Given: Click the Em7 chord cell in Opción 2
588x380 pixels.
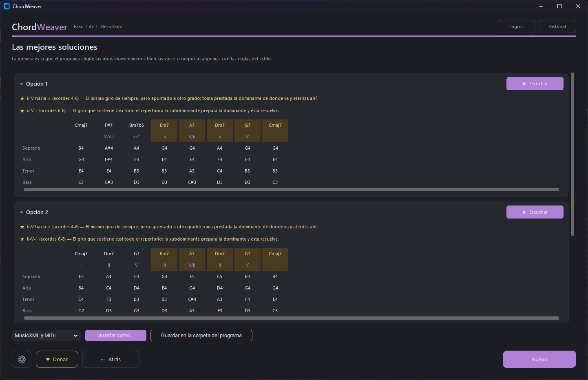Looking at the screenshot, I should coord(164,259).
